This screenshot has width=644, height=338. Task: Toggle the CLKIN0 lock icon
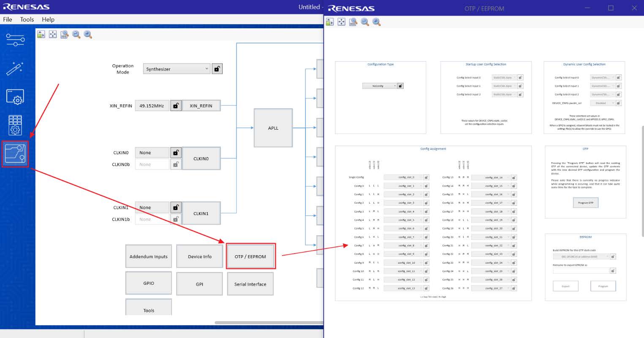176,153
